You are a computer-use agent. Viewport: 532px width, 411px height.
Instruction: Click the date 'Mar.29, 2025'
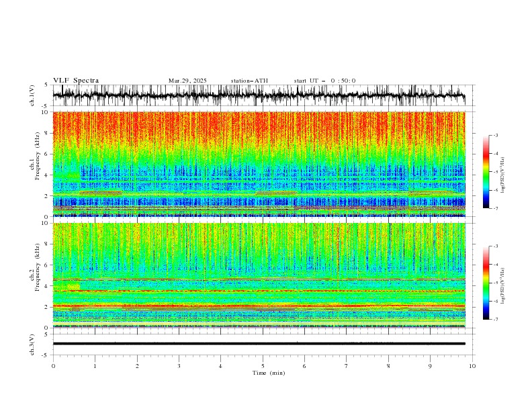[187, 81]
